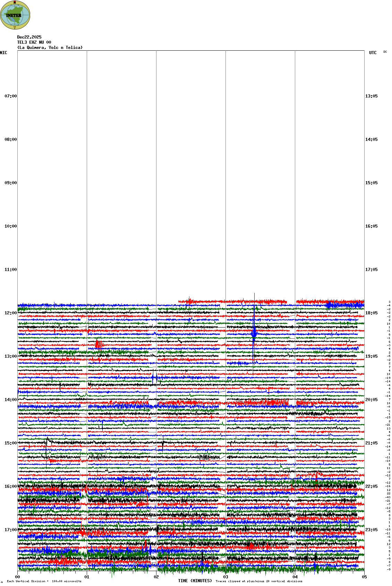Select the 14:00 local time marker
Viewport: 392px width, 586px height.
(10, 400)
